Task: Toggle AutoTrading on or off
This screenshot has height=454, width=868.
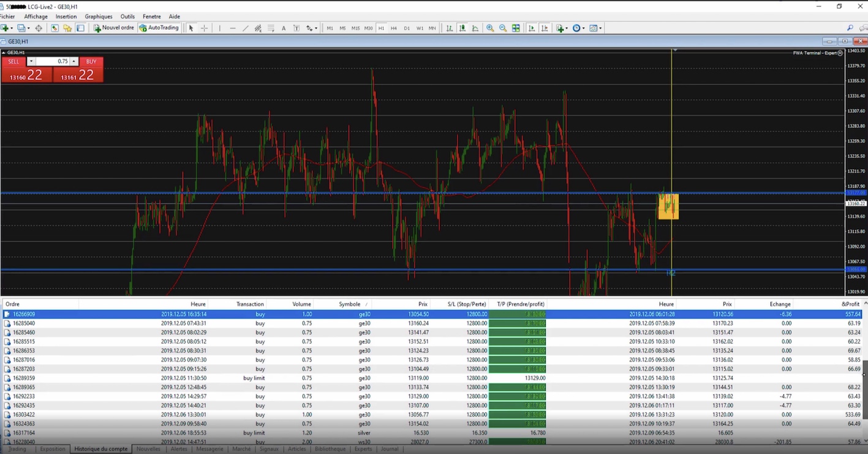Action: (159, 28)
